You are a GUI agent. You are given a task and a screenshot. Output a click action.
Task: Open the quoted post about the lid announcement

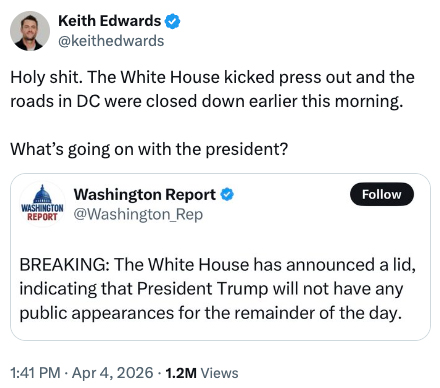pos(220,257)
